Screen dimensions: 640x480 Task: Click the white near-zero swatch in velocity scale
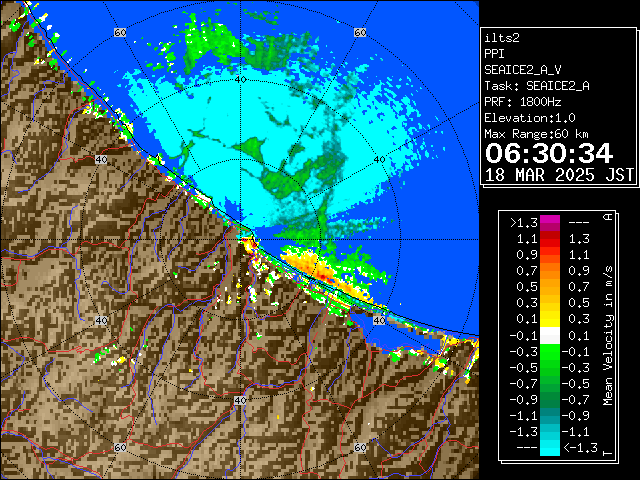[550, 336]
